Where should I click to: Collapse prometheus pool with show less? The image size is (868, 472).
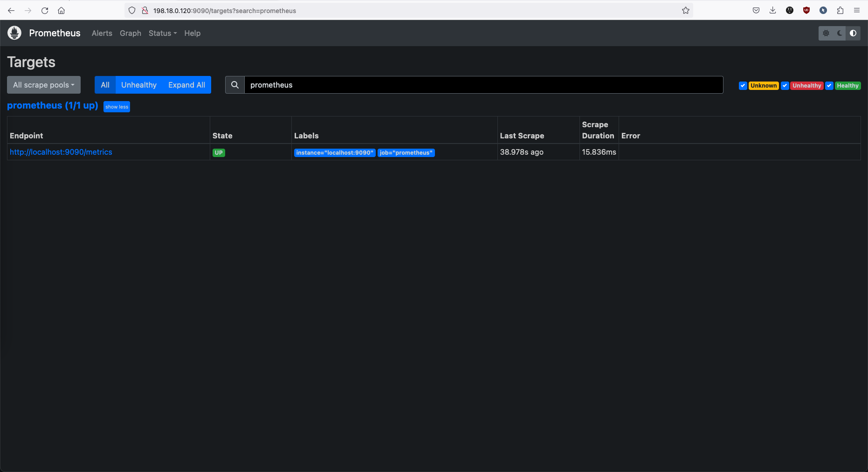point(117,107)
